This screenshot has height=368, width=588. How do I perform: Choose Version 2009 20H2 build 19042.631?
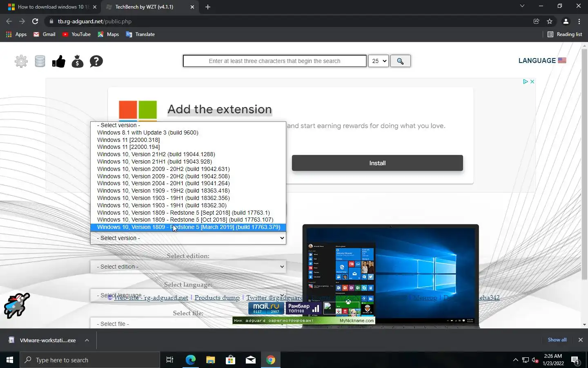point(188,169)
